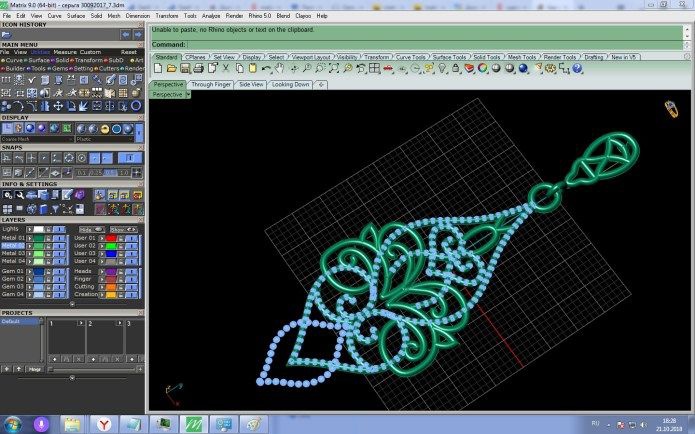Viewport: 695px width, 434px height.
Task: Collapse the Layers panel using bottom round arrow
Action: pyautogui.click(x=72, y=304)
